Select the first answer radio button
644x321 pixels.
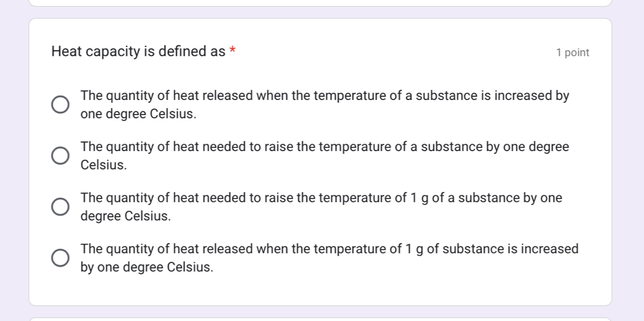[x=60, y=104]
